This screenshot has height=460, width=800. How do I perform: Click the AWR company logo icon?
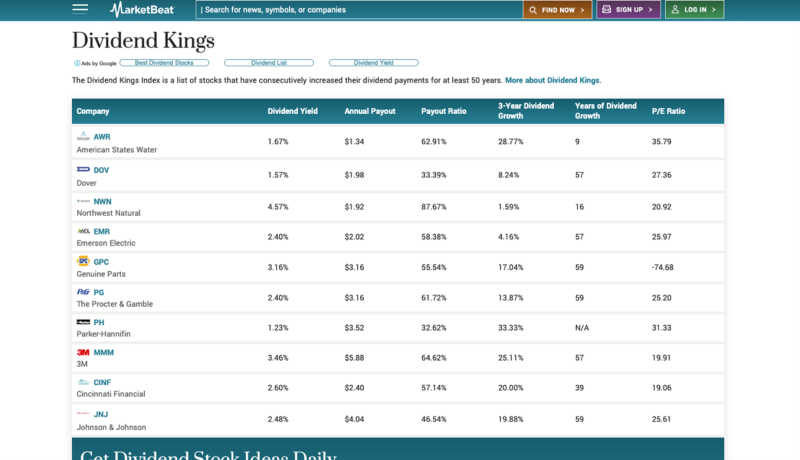(83, 136)
